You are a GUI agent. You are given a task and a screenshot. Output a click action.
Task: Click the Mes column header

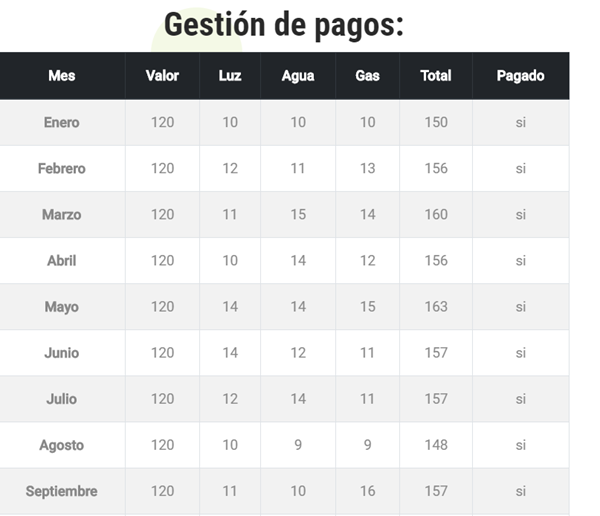tap(62, 76)
